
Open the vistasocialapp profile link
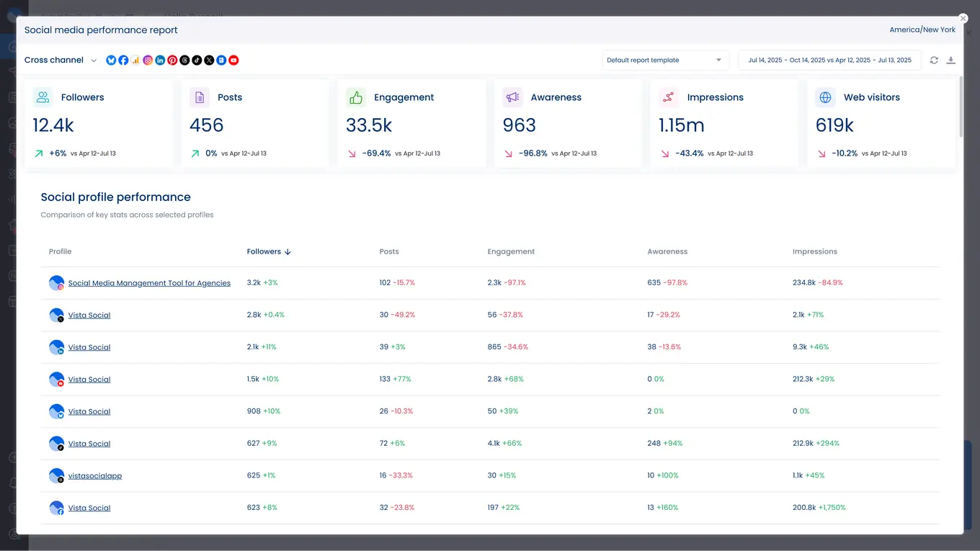[94, 476]
